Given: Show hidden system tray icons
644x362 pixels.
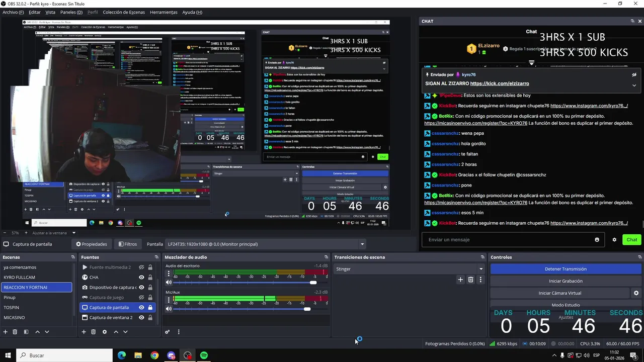Looking at the screenshot, I should coord(554,355).
